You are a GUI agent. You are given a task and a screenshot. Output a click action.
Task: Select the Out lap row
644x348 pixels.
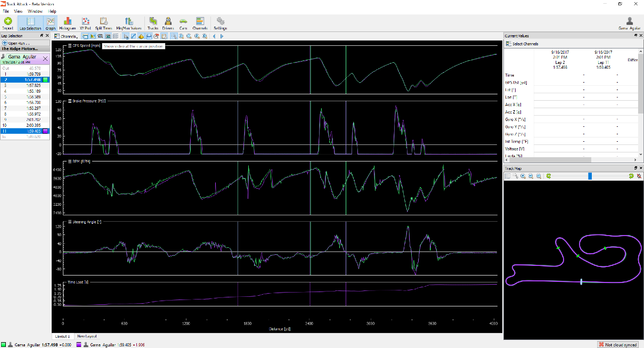click(x=25, y=68)
